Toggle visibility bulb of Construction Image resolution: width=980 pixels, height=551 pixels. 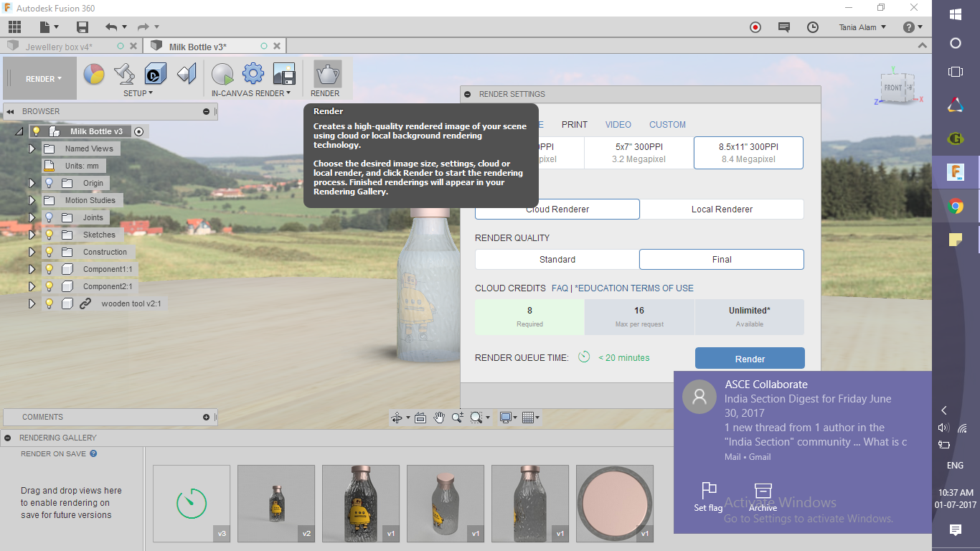pos(50,252)
